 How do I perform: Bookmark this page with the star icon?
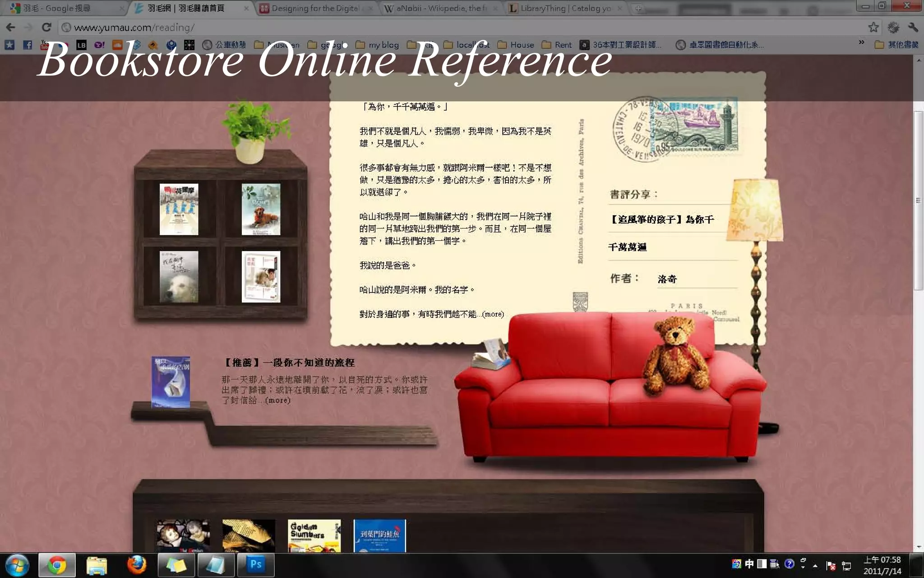pos(873,28)
